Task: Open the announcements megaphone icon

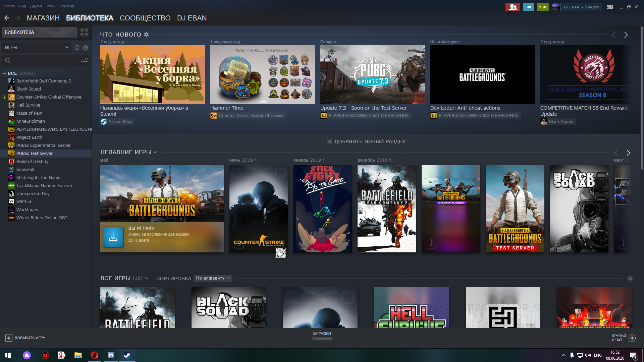Action: (528, 7)
